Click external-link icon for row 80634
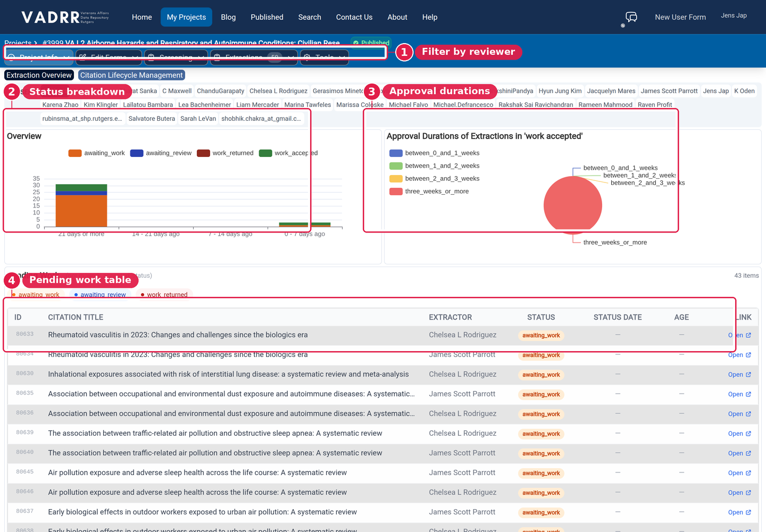The image size is (766, 532). pyautogui.click(x=748, y=355)
